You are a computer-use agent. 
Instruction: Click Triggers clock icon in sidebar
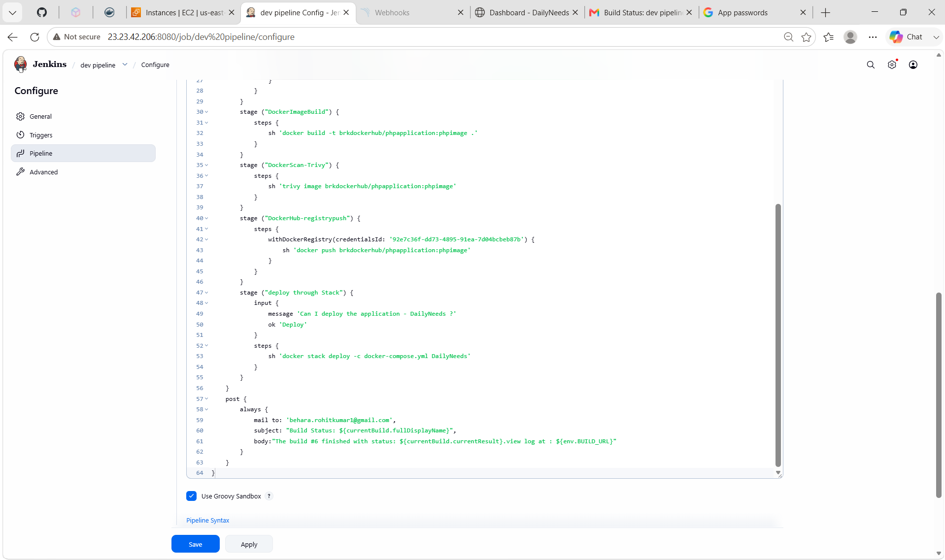(20, 135)
